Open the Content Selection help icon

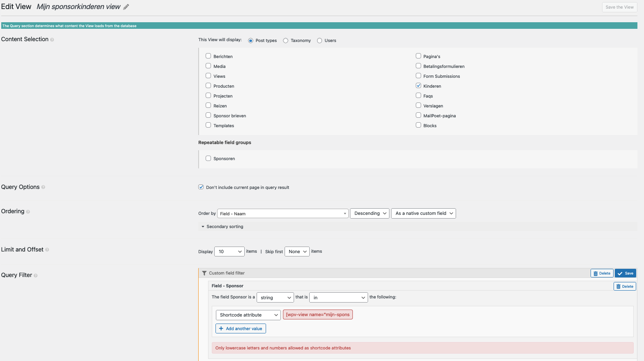(x=52, y=40)
